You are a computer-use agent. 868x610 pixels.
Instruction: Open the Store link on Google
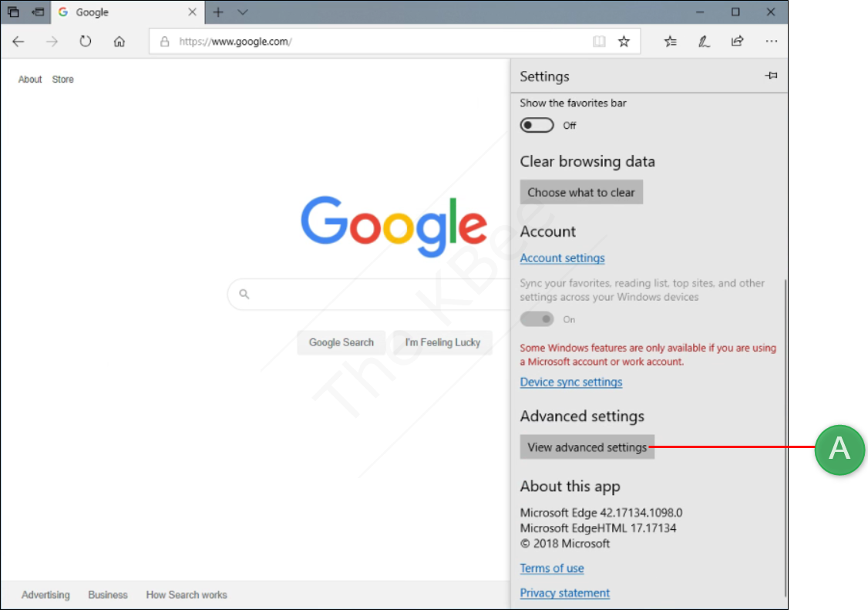[x=62, y=79]
